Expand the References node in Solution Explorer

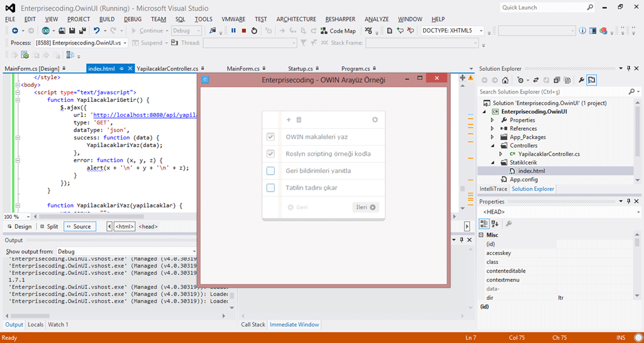[x=492, y=129]
